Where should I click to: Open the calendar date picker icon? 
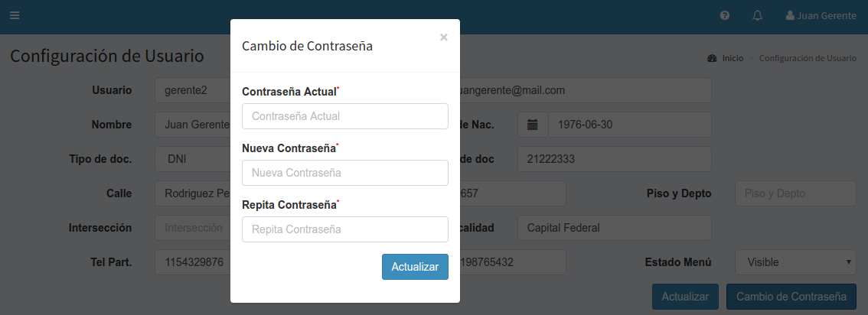(x=533, y=125)
